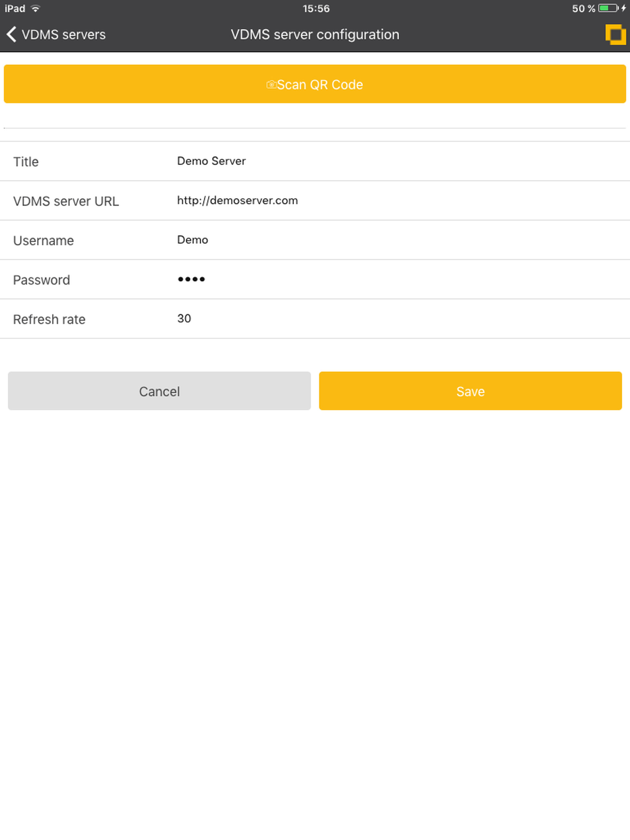
Task: Tap the back chevron arrow icon
Action: pos(11,34)
